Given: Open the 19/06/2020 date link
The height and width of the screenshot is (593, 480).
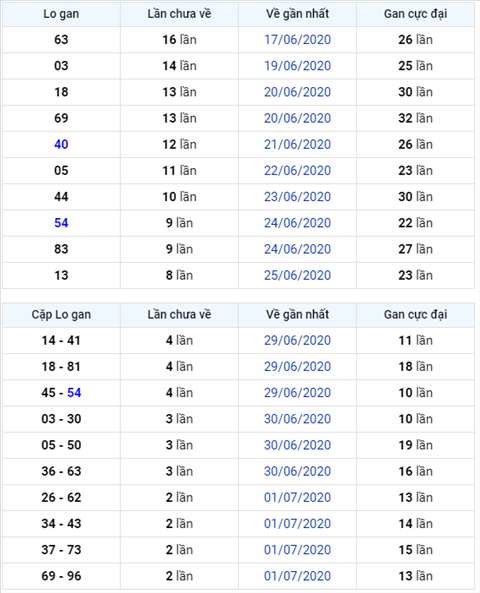Looking at the screenshot, I should [297, 66].
